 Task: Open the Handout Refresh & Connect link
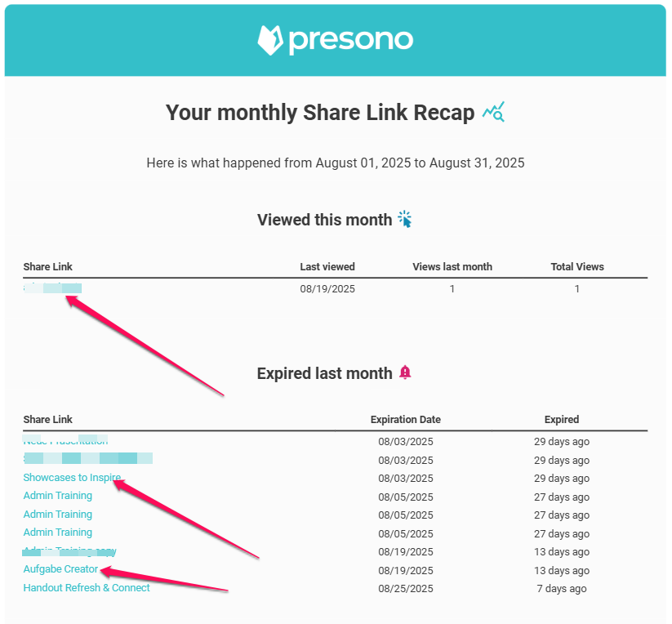click(x=87, y=587)
